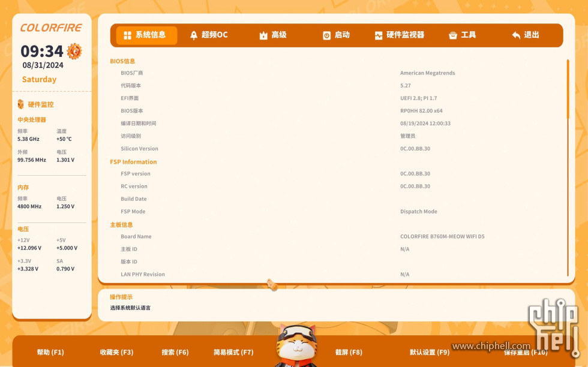Click the gear icon next to the clock
The width and height of the screenshot is (588, 367).
(74, 52)
